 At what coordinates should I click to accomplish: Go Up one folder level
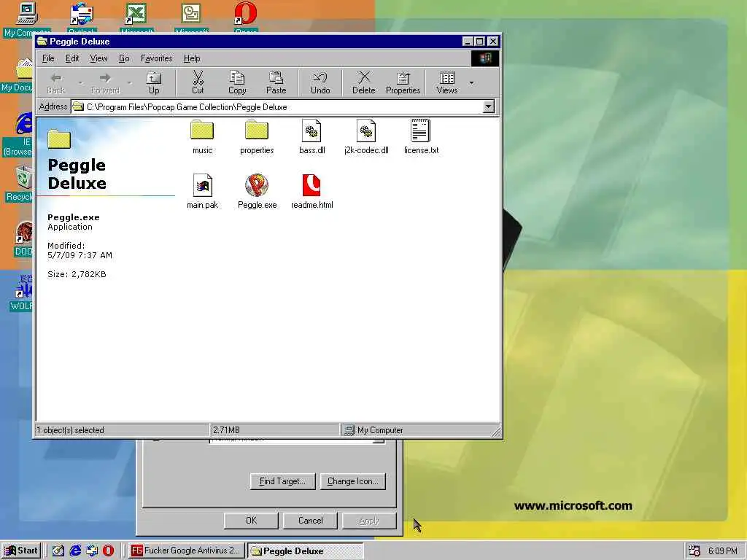point(154,83)
